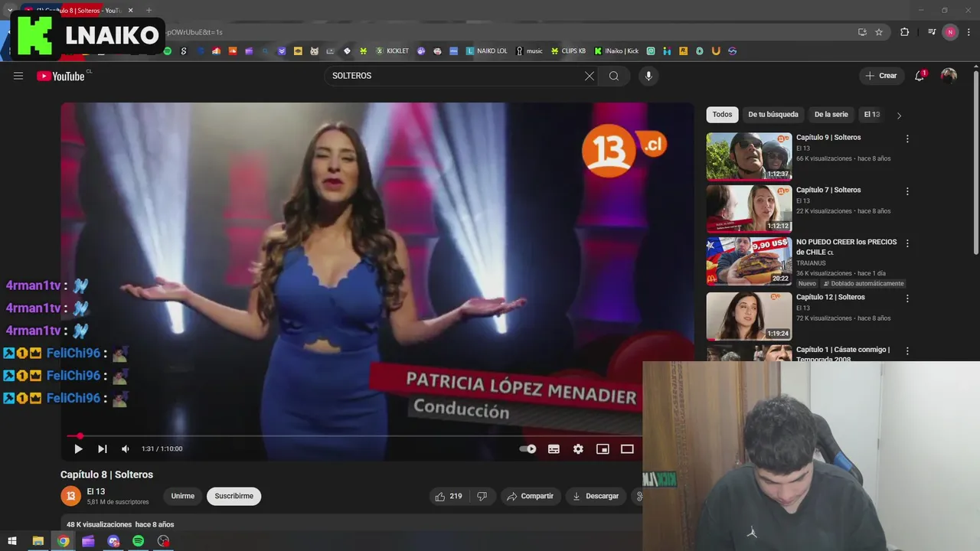
Task: Toggle subtitles on the player
Action: pos(554,449)
